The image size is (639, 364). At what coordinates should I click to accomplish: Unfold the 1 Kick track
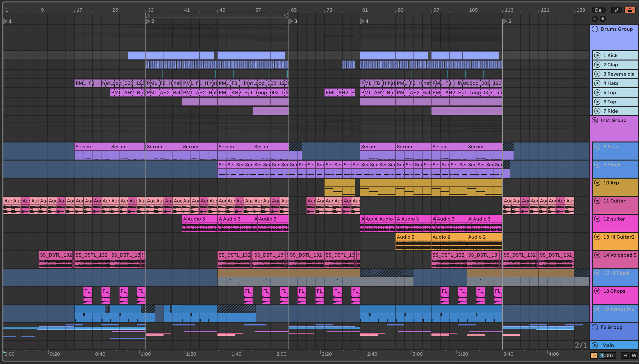[x=597, y=55]
